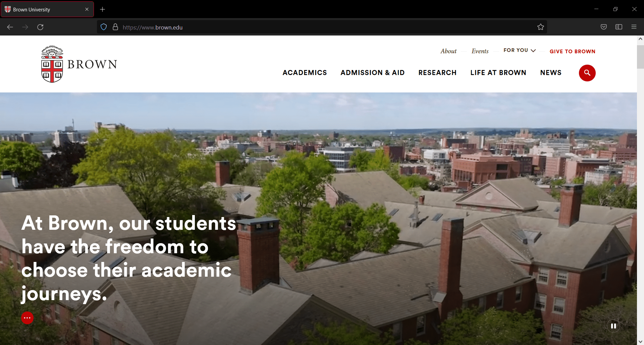Screen dimensions: 644x345
Task: Open a new tab with plus button
Action: click(103, 9)
